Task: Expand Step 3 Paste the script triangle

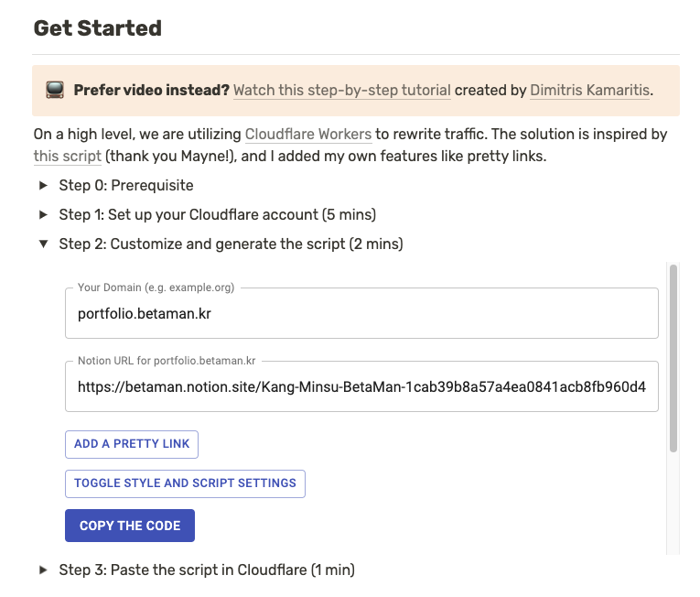Action: 43,570
